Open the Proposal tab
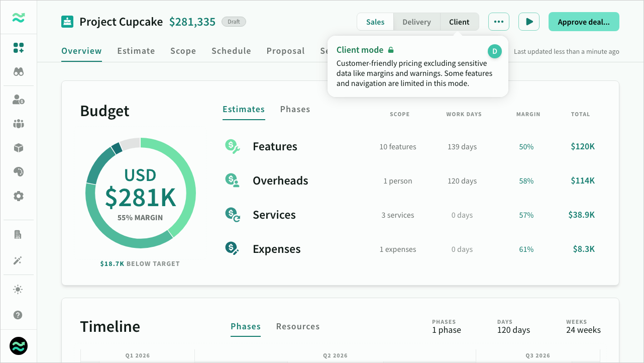This screenshot has width=644, height=363. pos(285,51)
